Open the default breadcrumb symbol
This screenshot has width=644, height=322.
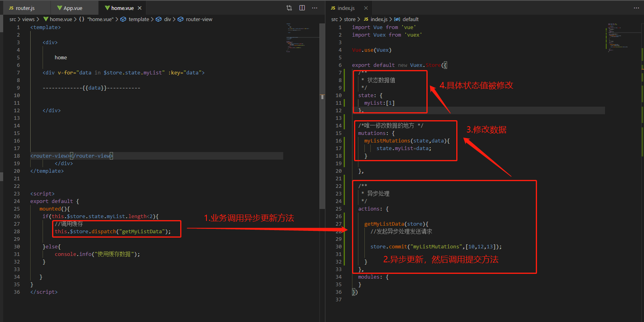click(407, 19)
